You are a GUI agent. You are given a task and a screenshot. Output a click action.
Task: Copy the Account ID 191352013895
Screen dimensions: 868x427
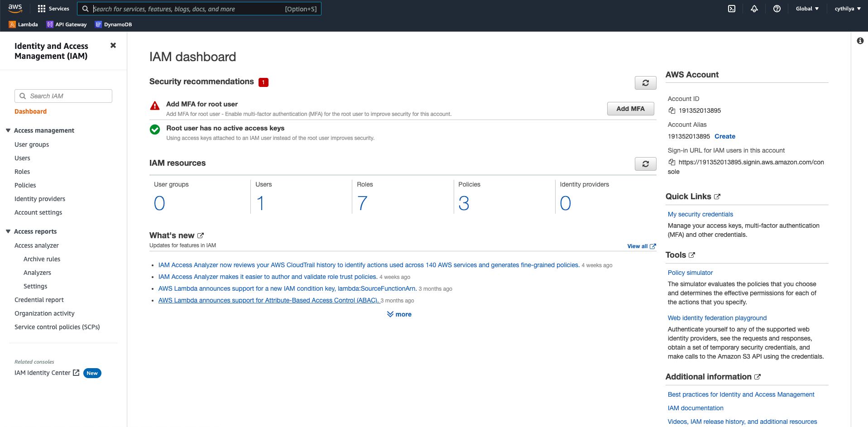[x=672, y=110]
